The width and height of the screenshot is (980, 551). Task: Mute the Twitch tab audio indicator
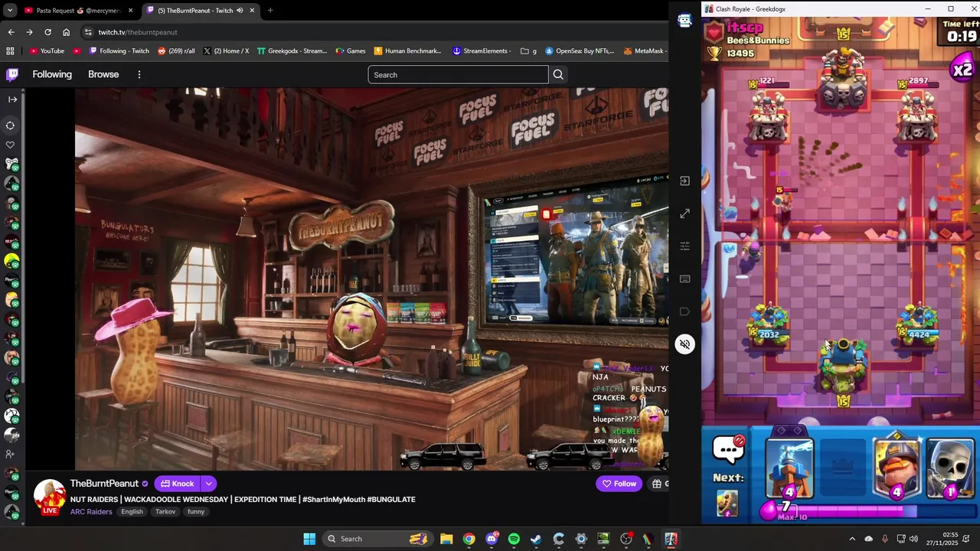[x=240, y=11]
